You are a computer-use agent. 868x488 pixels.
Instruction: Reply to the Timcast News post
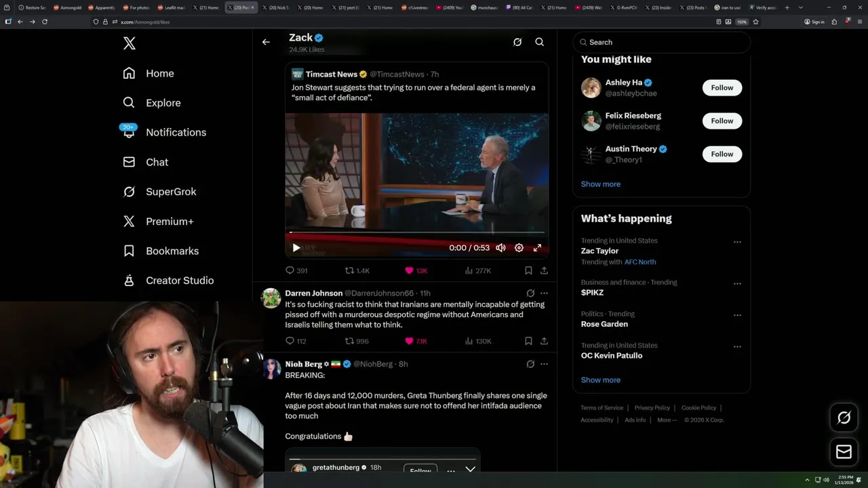(x=296, y=270)
